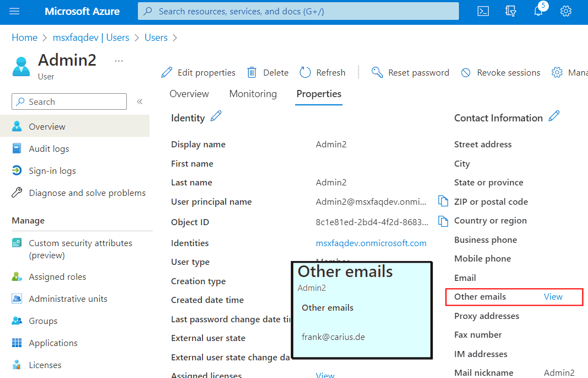Open portal settings gear in header
Viewport: 588px width, 378px height.
pyautogui.click(x=566, y=11)
